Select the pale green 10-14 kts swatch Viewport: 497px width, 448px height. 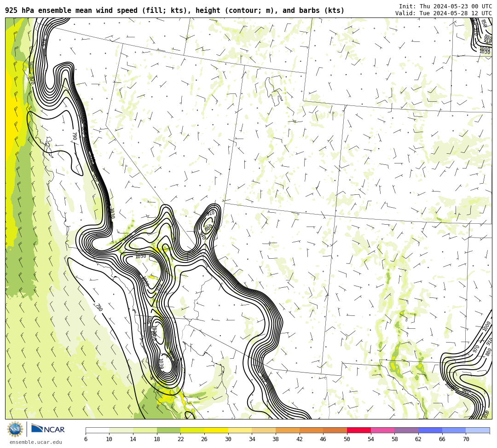click(121, 430)
